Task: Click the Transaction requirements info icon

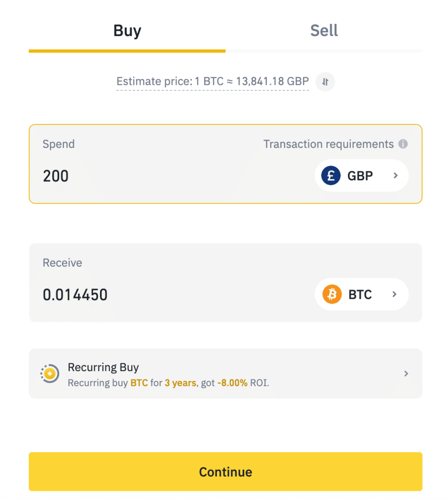Action: [403, 144]
